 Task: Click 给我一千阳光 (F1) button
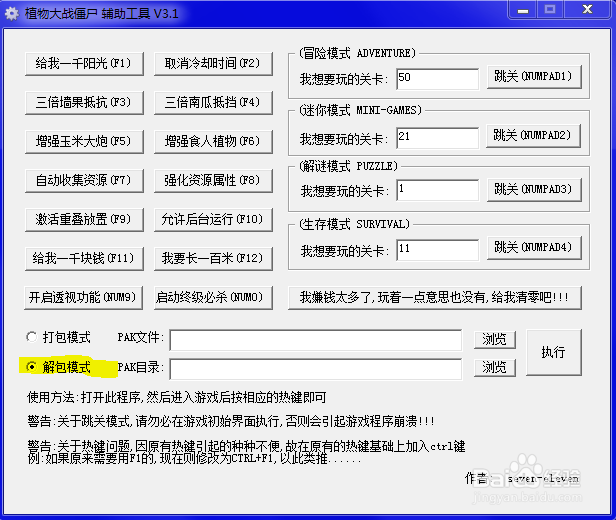tap(84, 63)
